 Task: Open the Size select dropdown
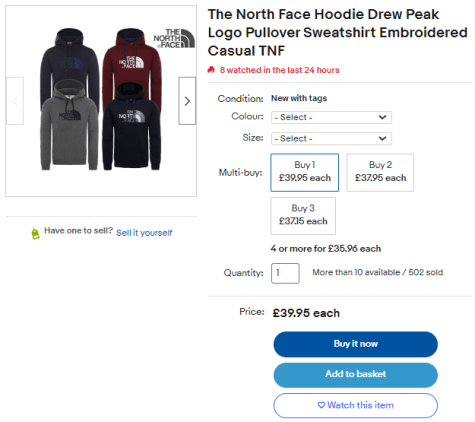point(331,138)
